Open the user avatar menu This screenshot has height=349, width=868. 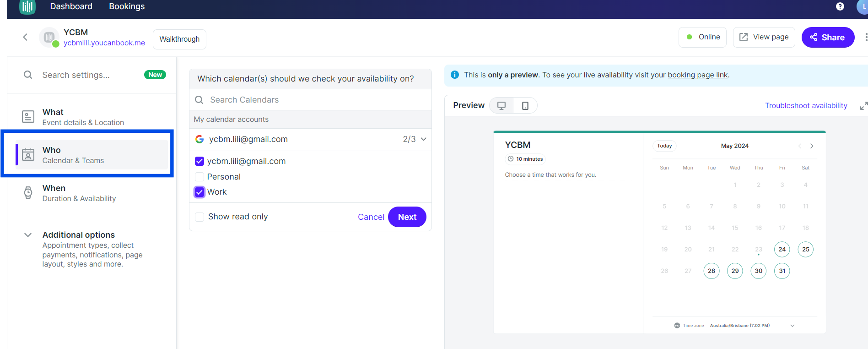tap(863, 6)
